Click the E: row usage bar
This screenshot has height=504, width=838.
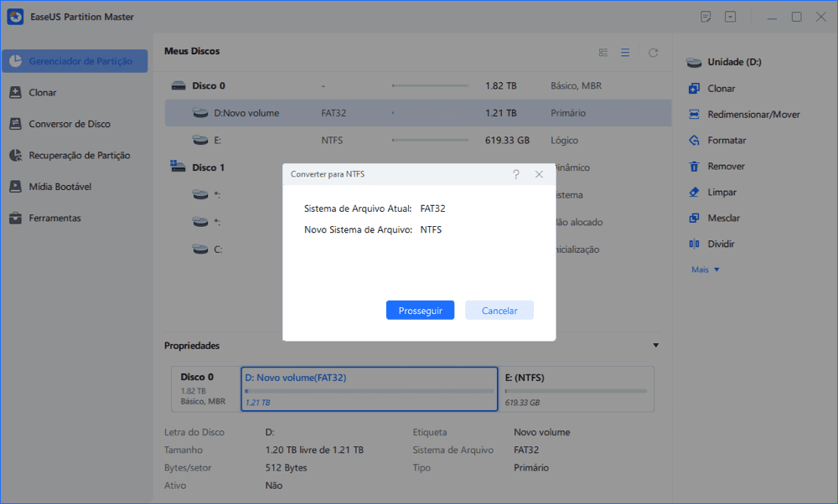pyautogui.click(x=430, y=141)
